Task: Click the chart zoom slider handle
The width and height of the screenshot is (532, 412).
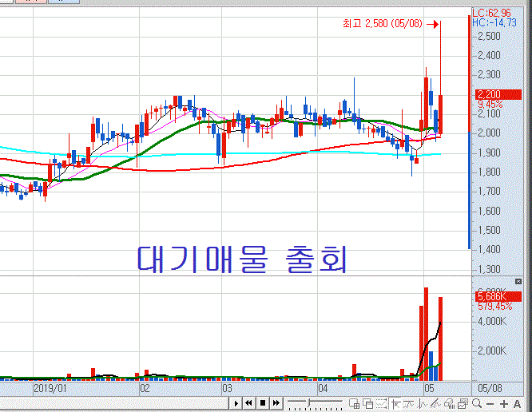Action: click(x=309, y=402)
